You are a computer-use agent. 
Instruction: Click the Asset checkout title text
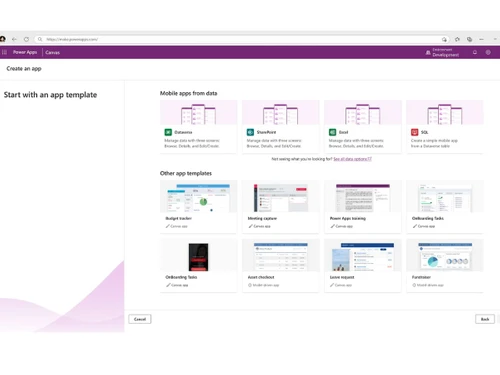coord(261,277)
